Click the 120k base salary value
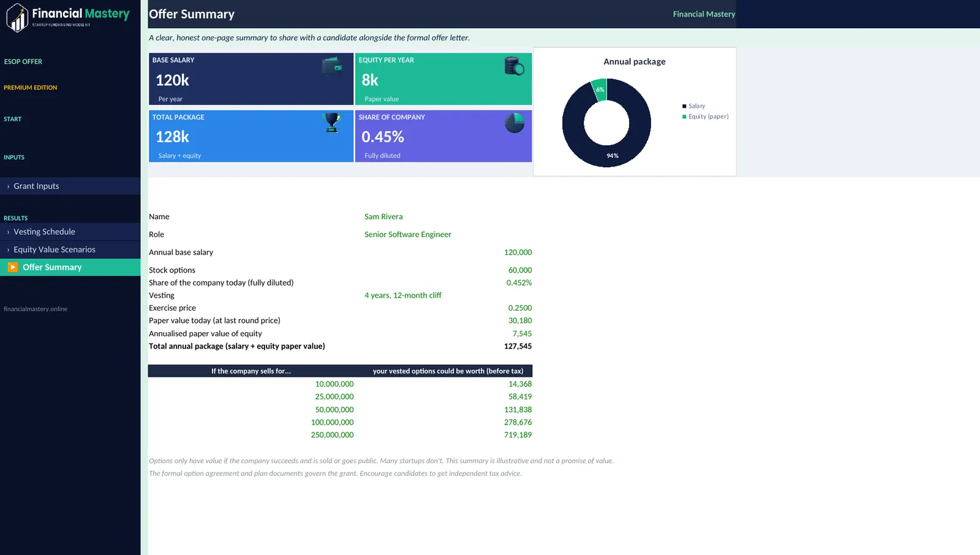Viewport: 980px width, 555px height. tap(172, 80)
